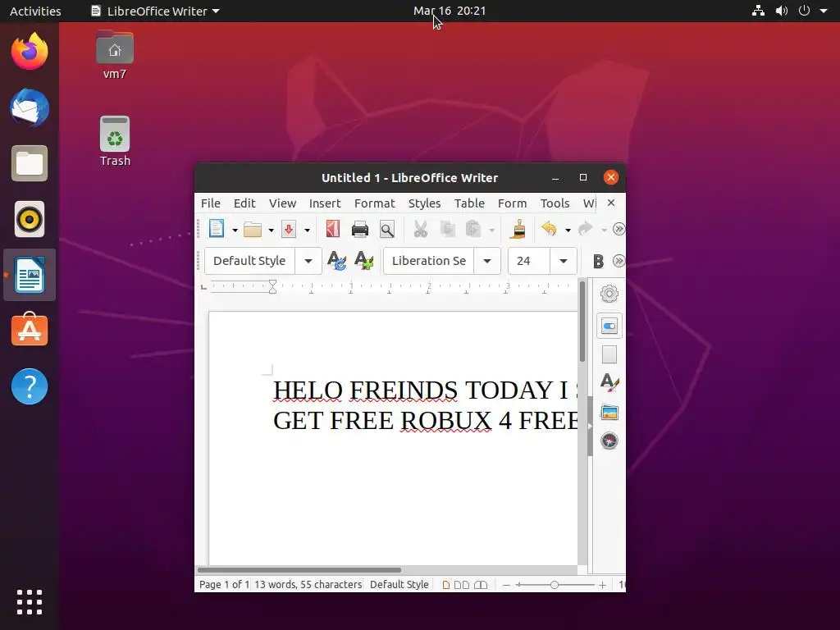
Task: Click the Copy icon
Action: click(x=447, y=230)
